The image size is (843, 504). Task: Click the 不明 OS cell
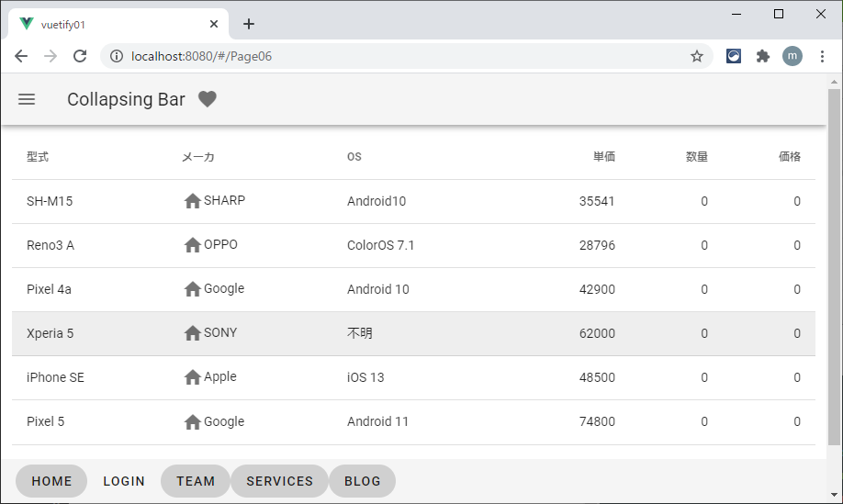tap(360, 333)
